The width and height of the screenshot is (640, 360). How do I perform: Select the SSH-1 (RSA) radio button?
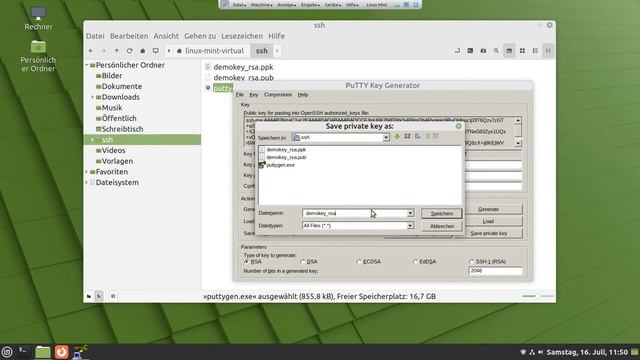point(471,261)
